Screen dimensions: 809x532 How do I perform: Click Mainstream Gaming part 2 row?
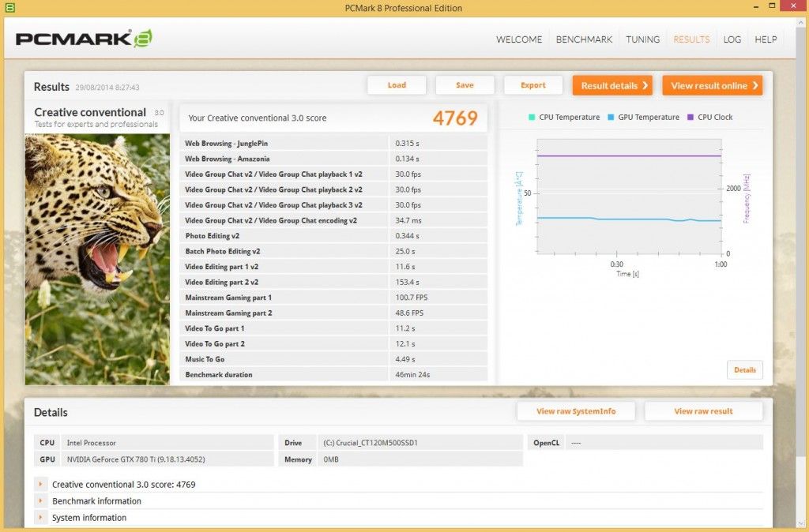[x=333, y=313]
